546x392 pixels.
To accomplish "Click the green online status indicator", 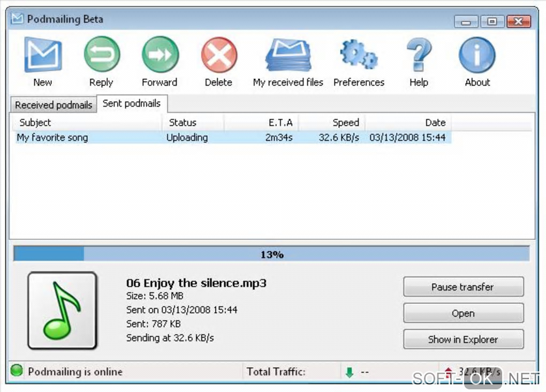I will tap(17, 371).
